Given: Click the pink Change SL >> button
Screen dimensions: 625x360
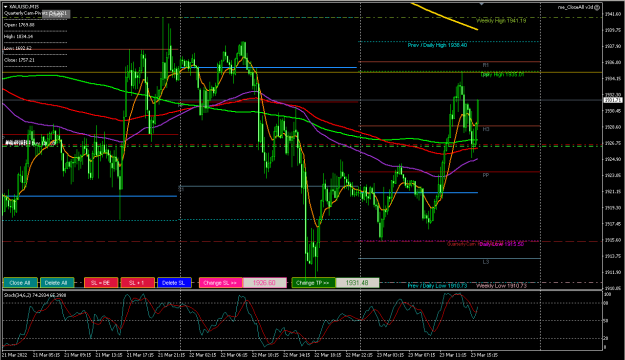Looking at the screenshot, I should (x=220, y=283).
